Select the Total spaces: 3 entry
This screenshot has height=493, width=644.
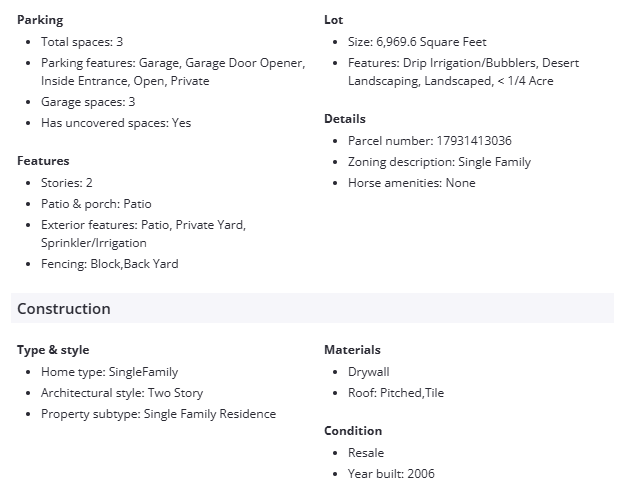[82, 42]
